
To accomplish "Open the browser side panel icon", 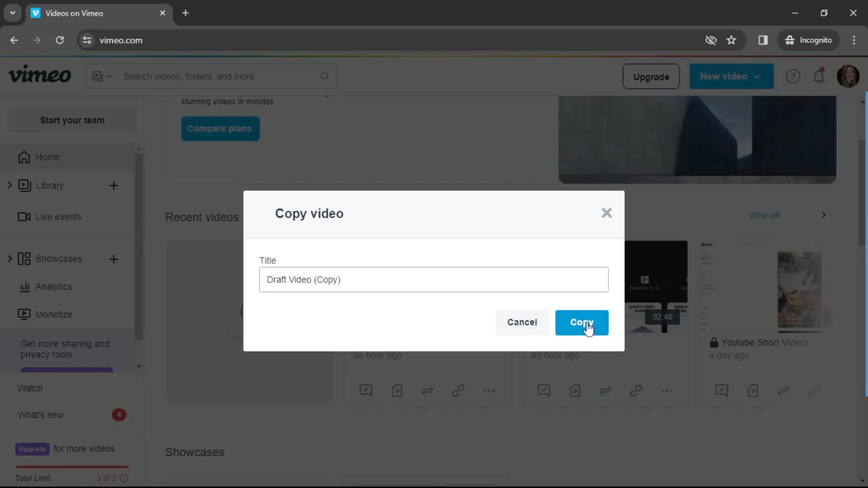I will point(763,40).
